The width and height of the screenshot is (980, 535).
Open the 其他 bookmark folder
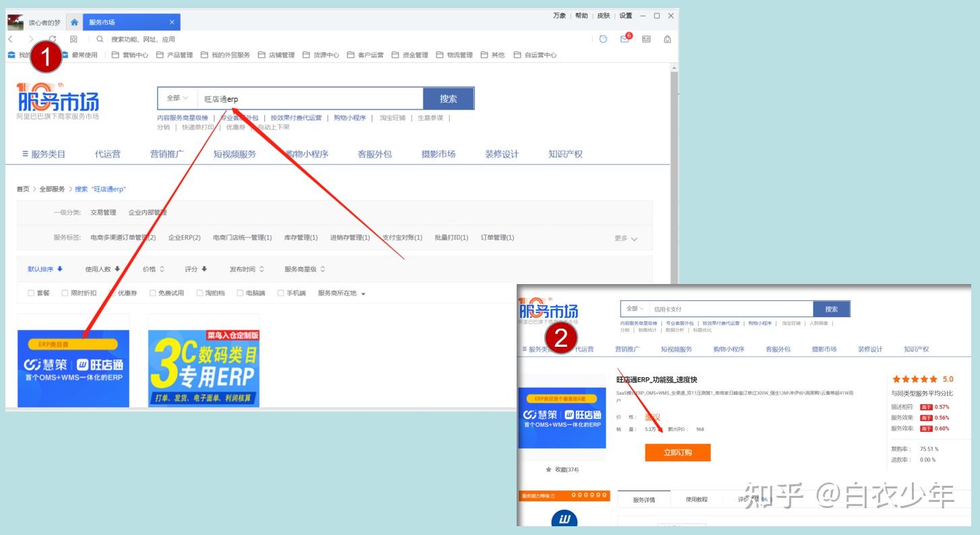point(493,55)
